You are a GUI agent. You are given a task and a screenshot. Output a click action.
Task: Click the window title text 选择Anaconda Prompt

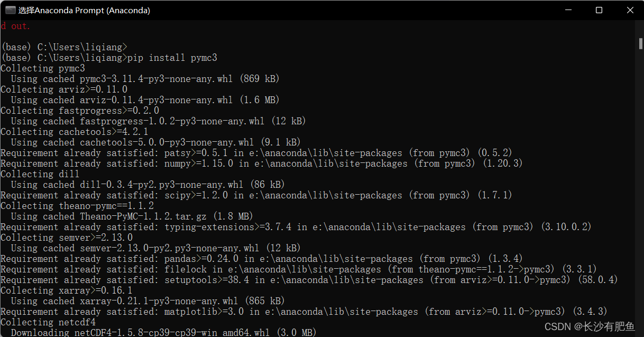pos(84,10)
